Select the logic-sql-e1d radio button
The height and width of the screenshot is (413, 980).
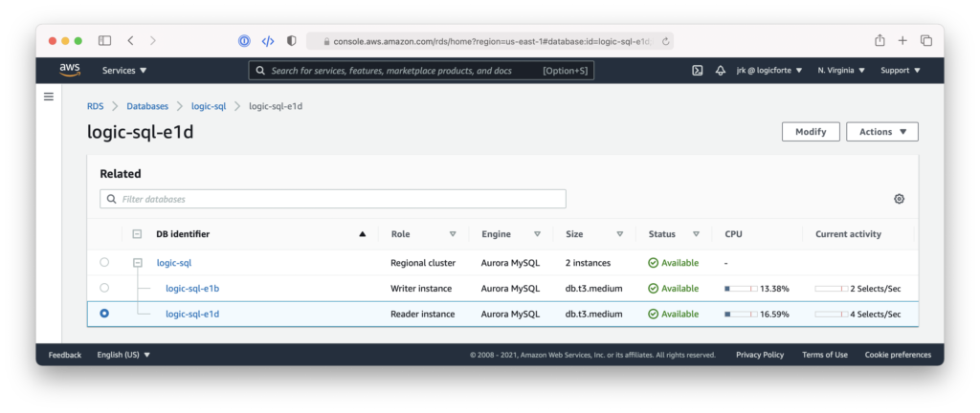click(x=104, y=314)
